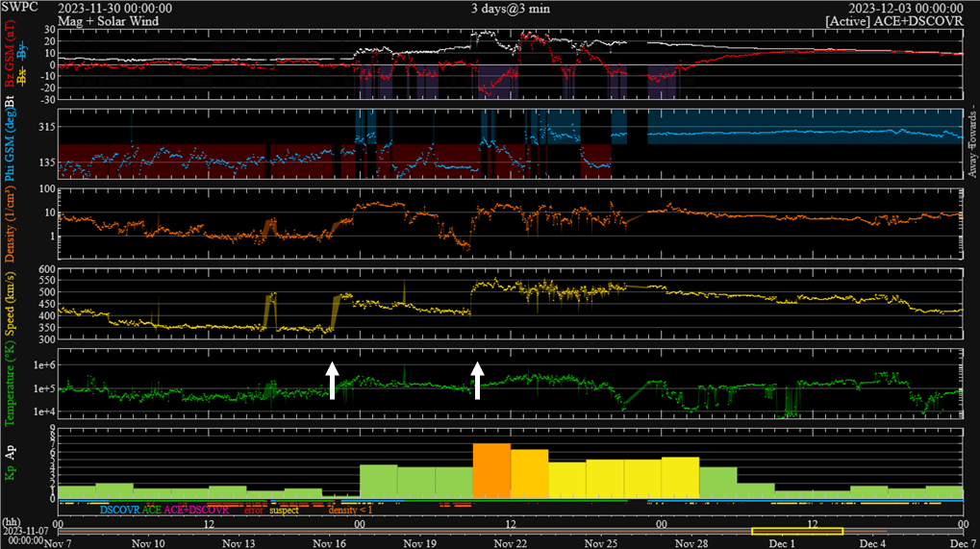Click the yellow selection box on overview timeline
980x549 pixels.
[796, 531]
